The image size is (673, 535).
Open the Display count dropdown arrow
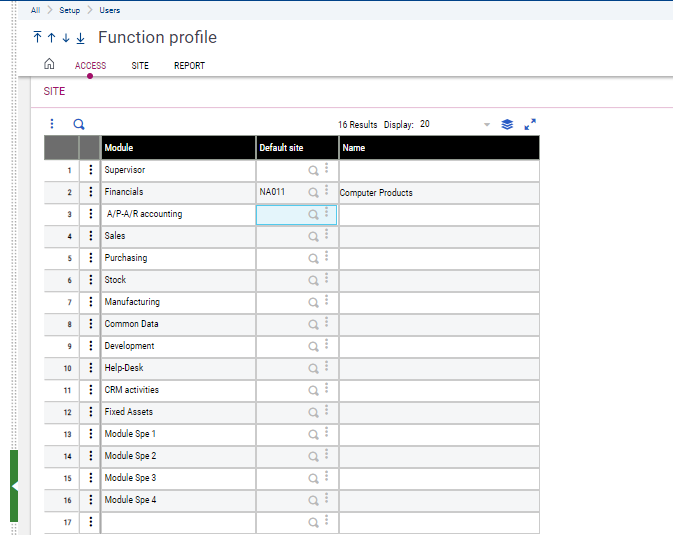pos(487,125)
